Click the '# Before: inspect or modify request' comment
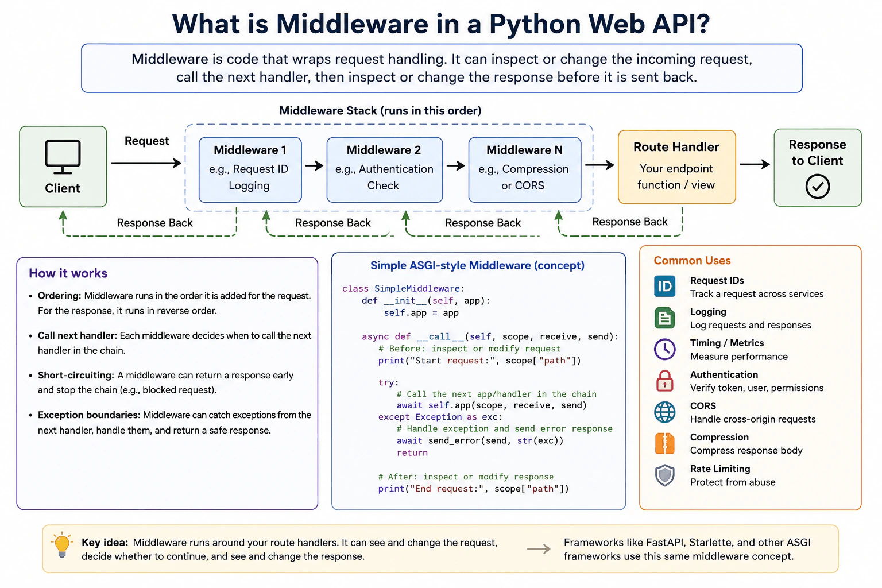The width and height of the screenshot is (882, 588). [x=469, y=349]
